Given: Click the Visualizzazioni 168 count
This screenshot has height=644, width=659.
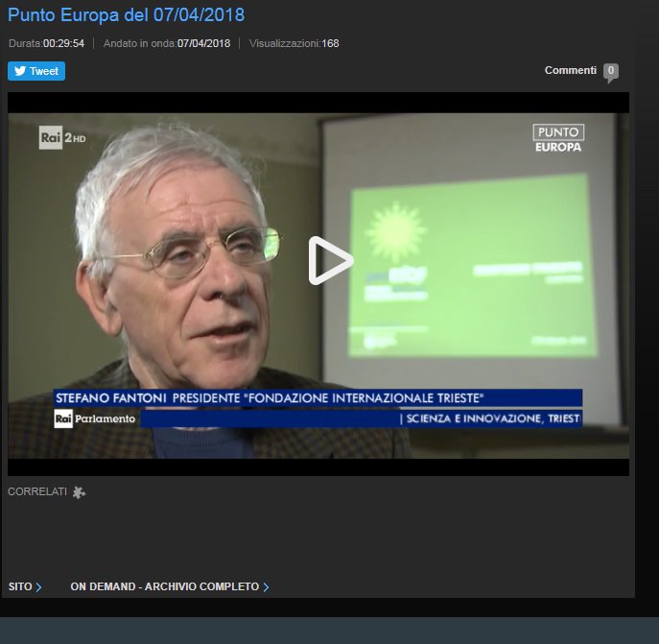Looking at the screenshot, I should point(330,43).
